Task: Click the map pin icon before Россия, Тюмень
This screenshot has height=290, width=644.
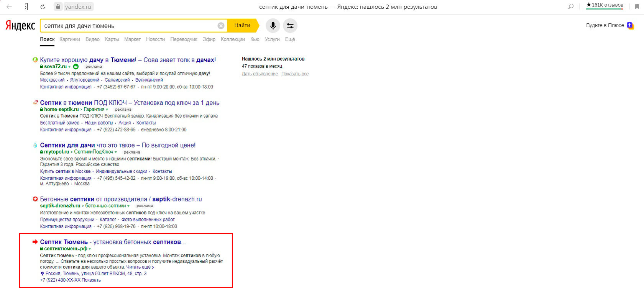Action: pos(42,274)
